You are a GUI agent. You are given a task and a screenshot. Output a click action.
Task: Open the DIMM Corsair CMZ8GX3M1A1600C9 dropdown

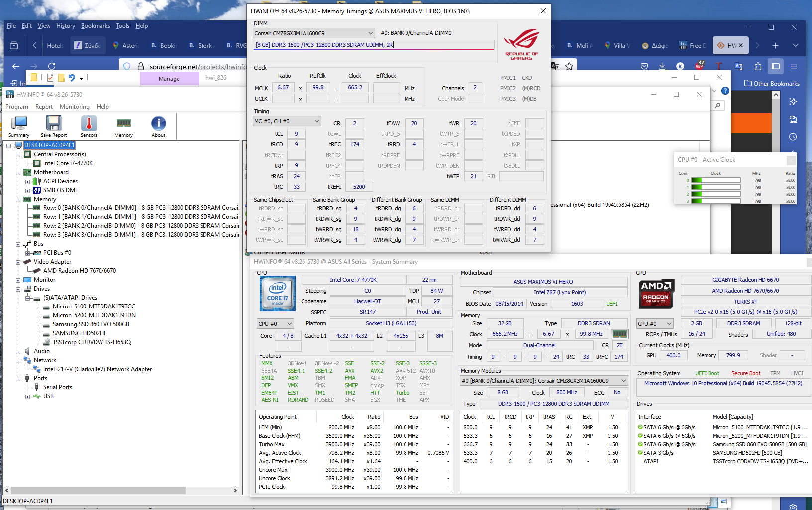[x=314, y=33]
